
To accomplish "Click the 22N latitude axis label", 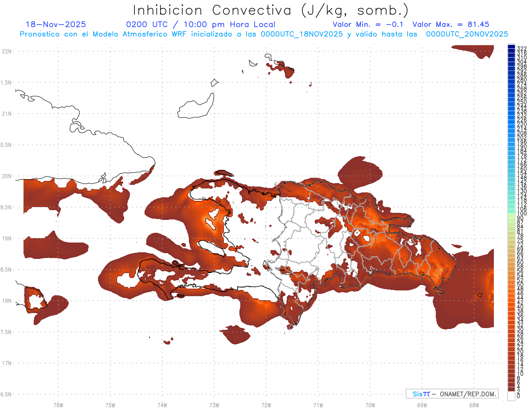I will (x=7, y=51).
